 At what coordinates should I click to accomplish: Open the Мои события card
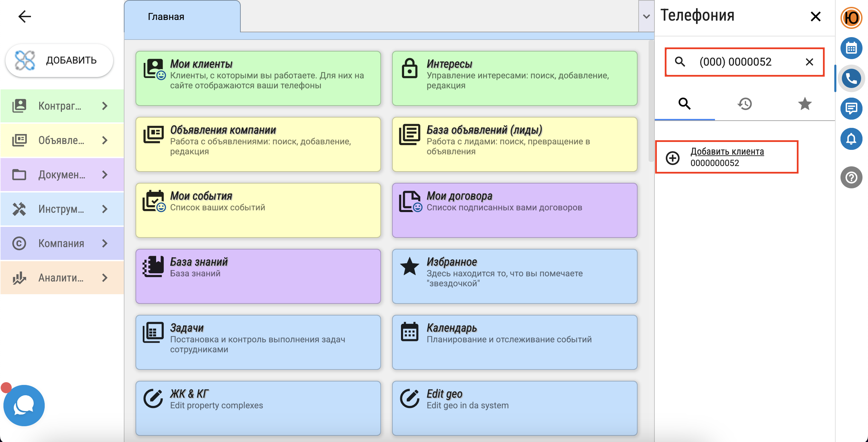coord(258,210)
